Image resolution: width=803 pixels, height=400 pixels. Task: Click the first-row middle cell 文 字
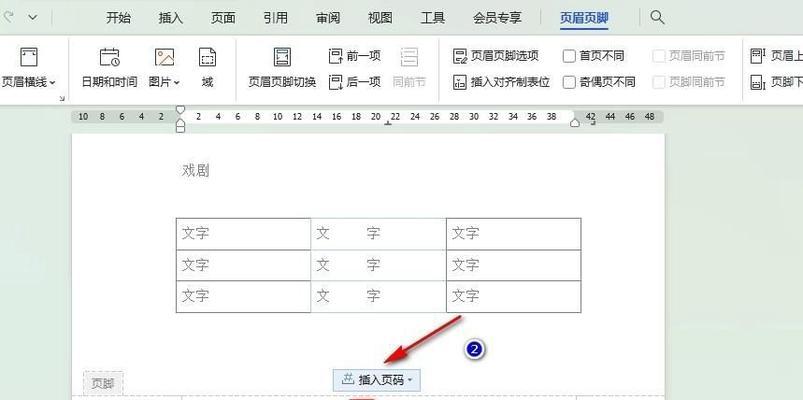[348, 234]
